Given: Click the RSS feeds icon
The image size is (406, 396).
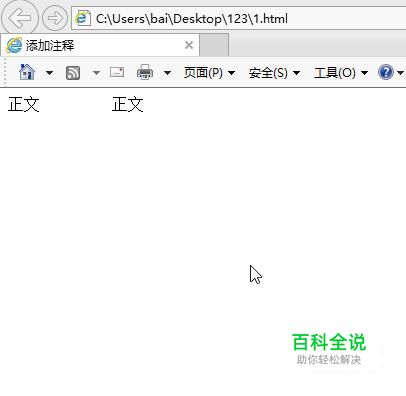Looking at the screenshot, I should (x=73, y=73).
